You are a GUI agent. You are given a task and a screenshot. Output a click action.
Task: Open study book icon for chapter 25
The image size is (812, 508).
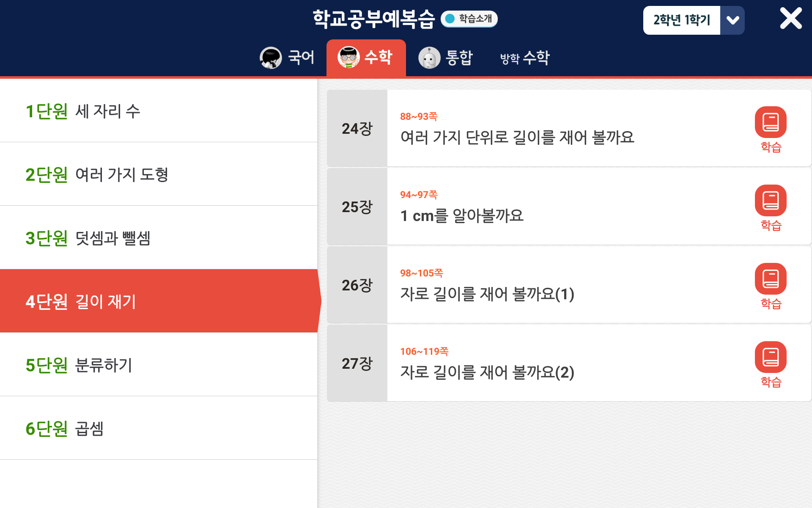tap(770, 201)
